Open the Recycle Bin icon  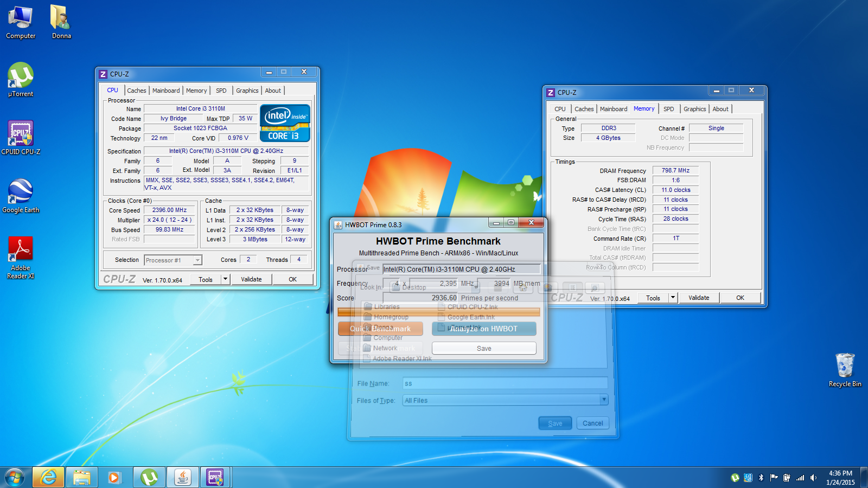(845, 370)
